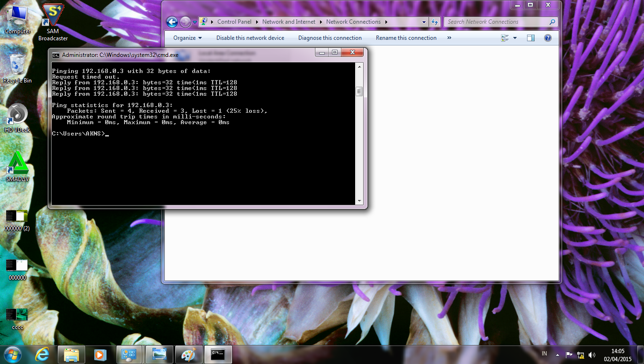Show hidden tray icons arrow
Image resolution: width=644 pixels, height=364 pixels.
[x=557, y=355]
